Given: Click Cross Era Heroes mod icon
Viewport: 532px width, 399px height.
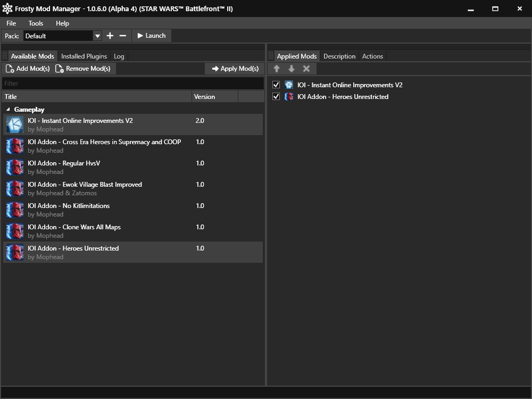Looking at the screenshot, I should (x=15, y=146).
